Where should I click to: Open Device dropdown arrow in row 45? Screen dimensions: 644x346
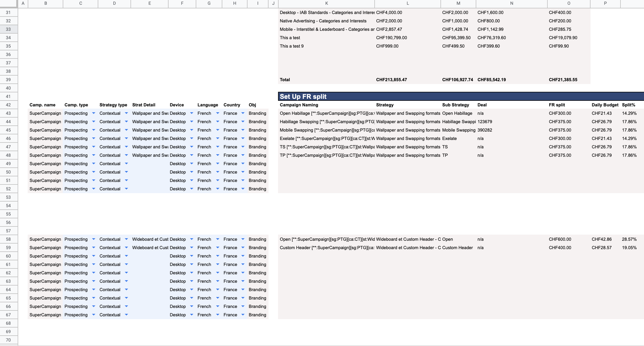pos(192,130)
